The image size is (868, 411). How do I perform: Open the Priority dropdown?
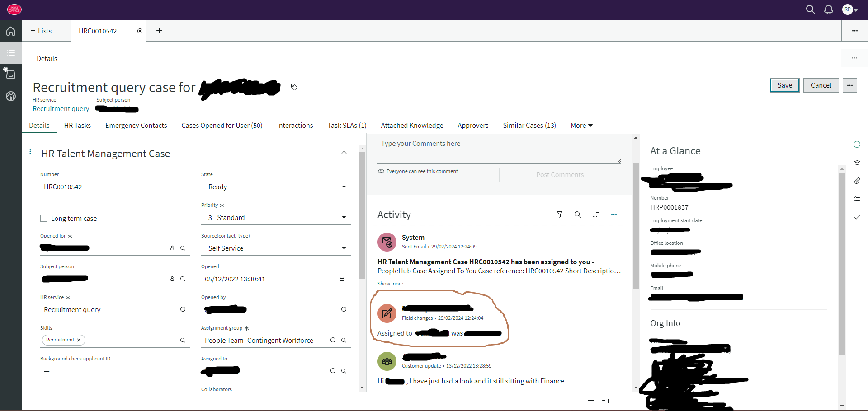[x=344, y=217]
